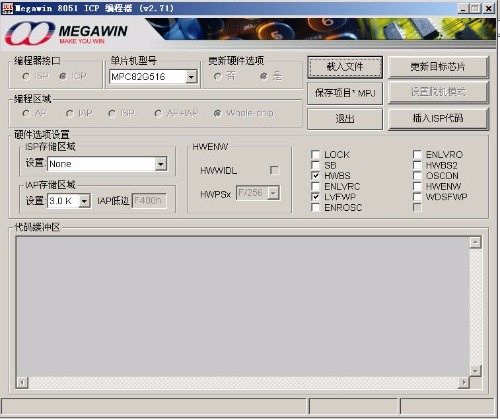
Task: Click the 退出 (Exit) button
Action: 345,119
